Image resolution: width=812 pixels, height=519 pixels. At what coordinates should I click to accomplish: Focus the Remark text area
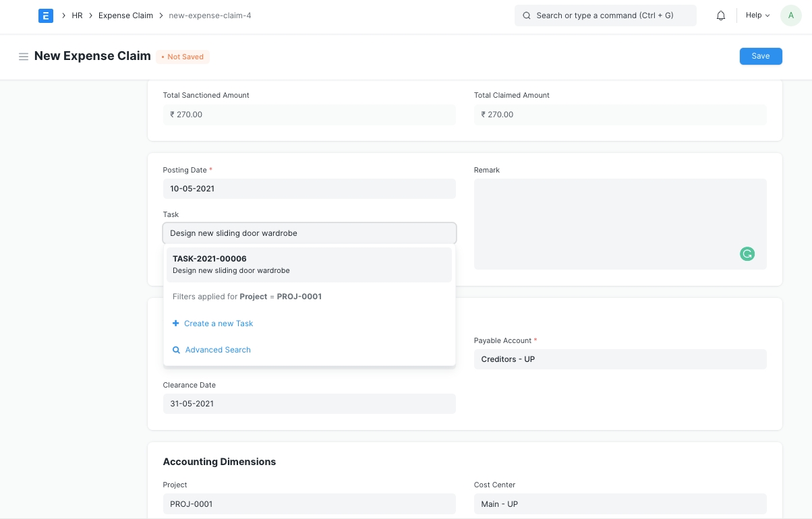coord(620,216)
